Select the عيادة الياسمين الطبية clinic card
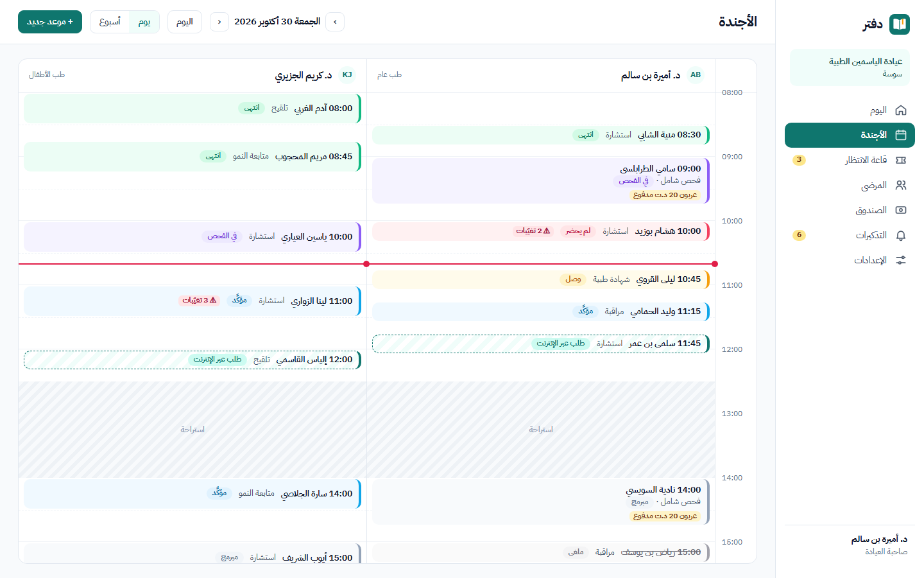This screenshot has height=578, width=924. pyautogui.click(x=850, y=67)
